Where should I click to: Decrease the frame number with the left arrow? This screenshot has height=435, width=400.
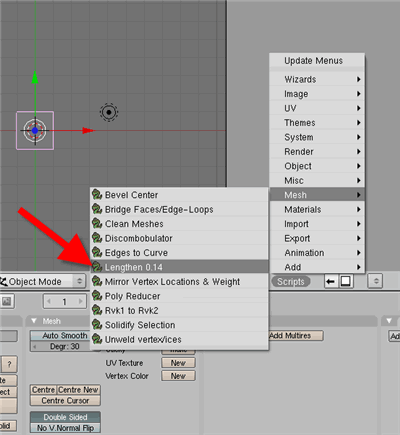pyautogui.click(x=49, y=302)
